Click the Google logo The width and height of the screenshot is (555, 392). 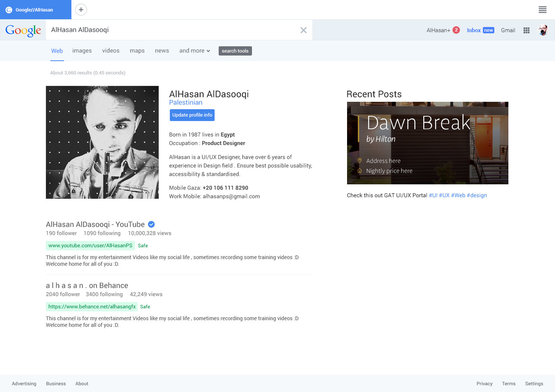[23, 30]
